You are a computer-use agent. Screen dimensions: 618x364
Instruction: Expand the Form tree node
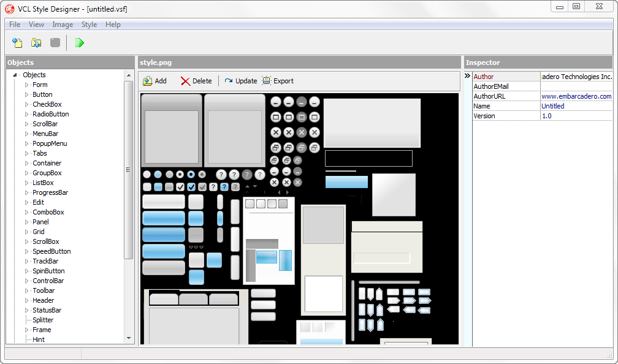click(x=26, y=85)
